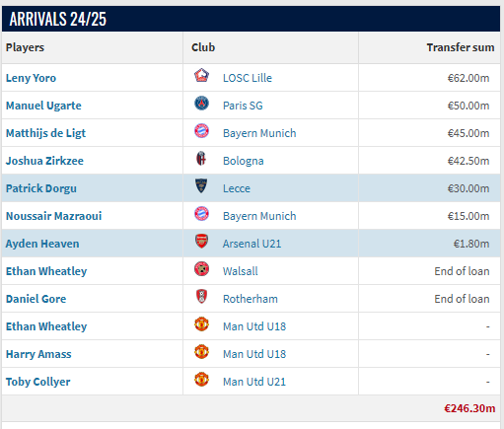
Task: Click the Man Utd U21 club link
Action: click(x=254, y=382)
